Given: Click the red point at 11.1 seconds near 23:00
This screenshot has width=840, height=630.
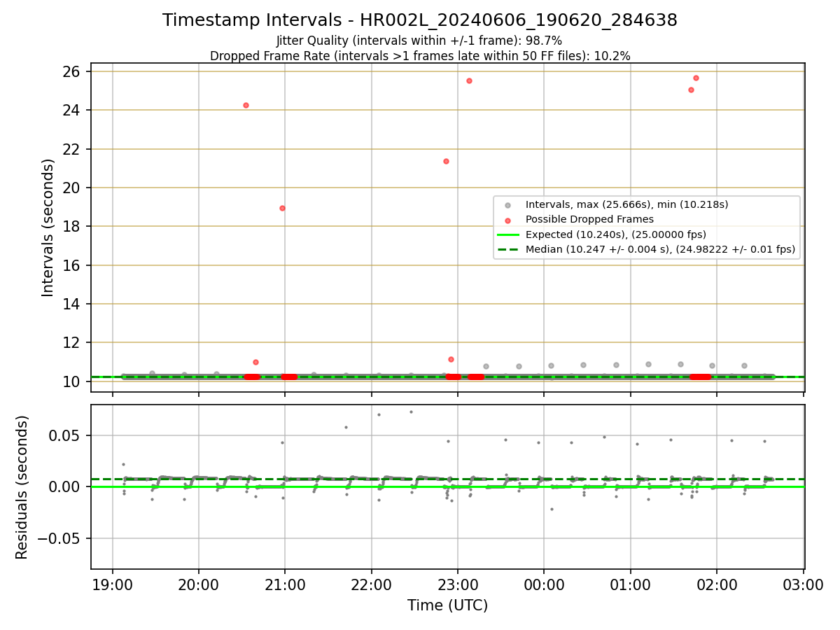Looking at the screenshot, I should tap(451, 359).
